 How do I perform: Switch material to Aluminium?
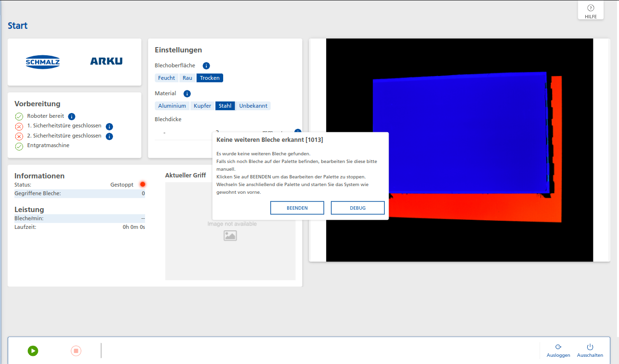(172, 105)
